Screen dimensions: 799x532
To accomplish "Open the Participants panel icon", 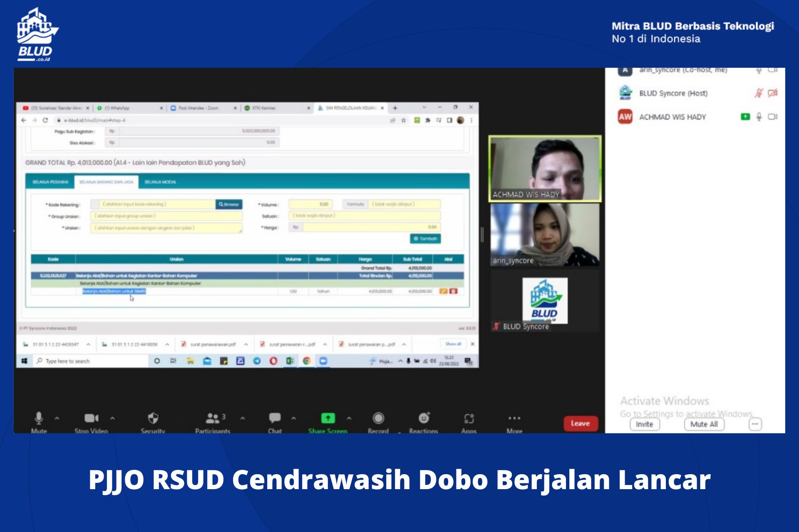I will tap(213, 418).
